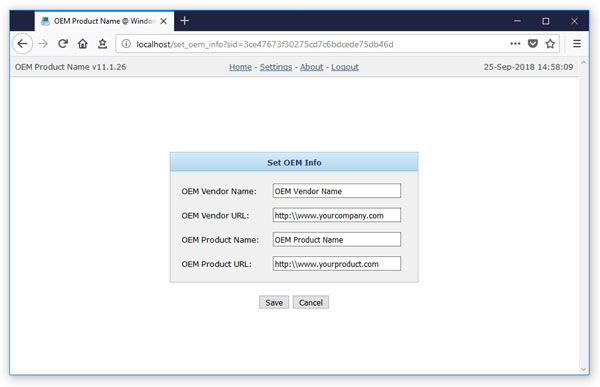The width and height of the screenshot is (600, 387).
Task: Click the 'Set OEM Info' panel title
Action: coord(294,163)
